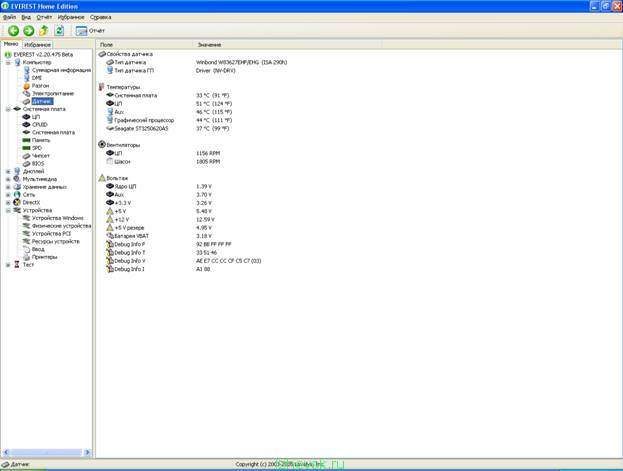The height and width of the screenshot is (471, 623).
Task: Switch to the Меню tab in the left panel
Action: [x=11, y=44]
